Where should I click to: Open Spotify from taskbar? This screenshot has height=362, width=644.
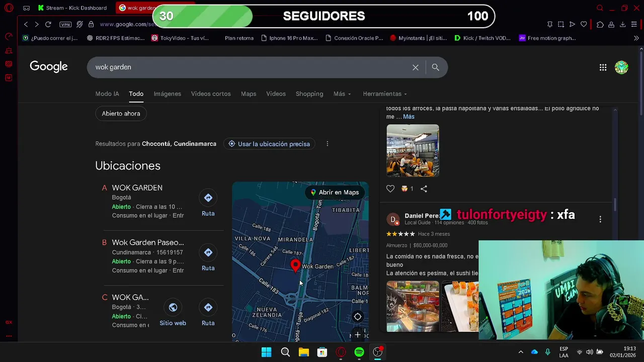click(359, 352)
